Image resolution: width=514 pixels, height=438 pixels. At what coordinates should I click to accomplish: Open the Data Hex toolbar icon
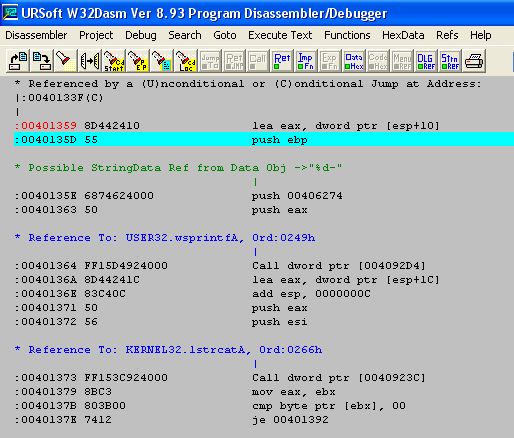(x=354, y=61)
